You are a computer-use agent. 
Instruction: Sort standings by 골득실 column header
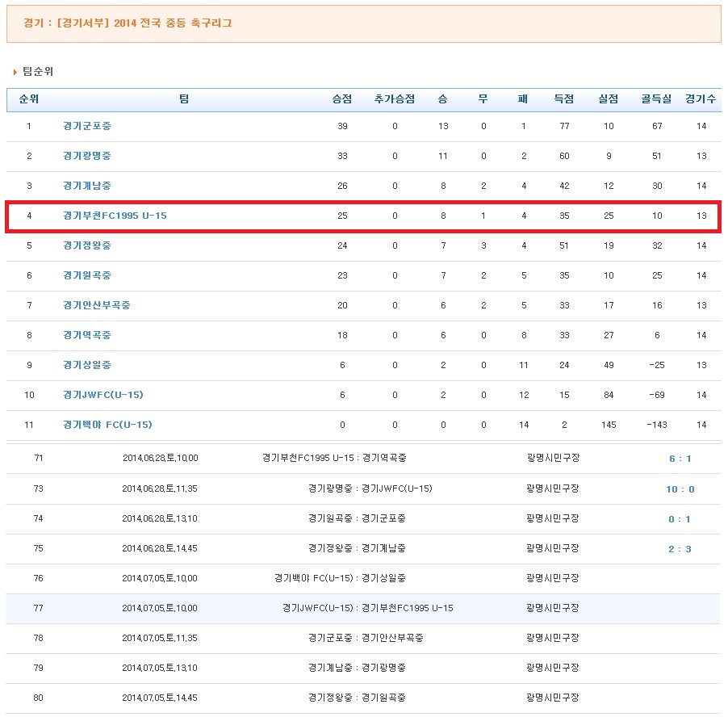tap(656, 99)
